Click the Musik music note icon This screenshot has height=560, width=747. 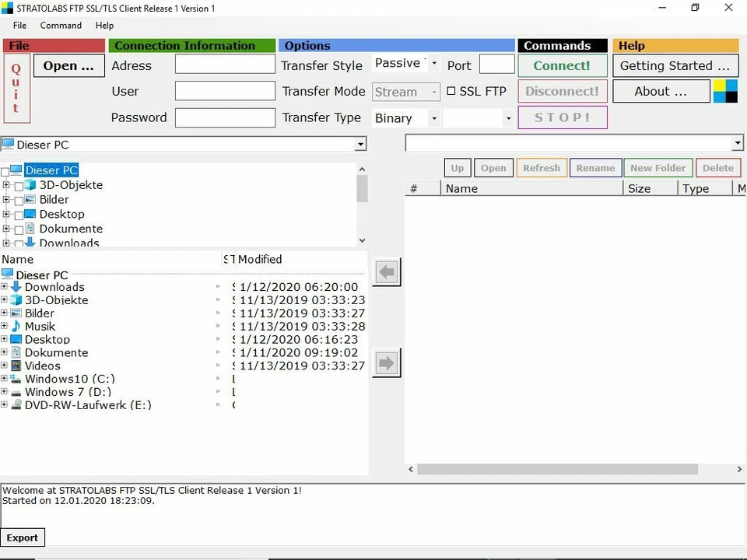(17, 326)
